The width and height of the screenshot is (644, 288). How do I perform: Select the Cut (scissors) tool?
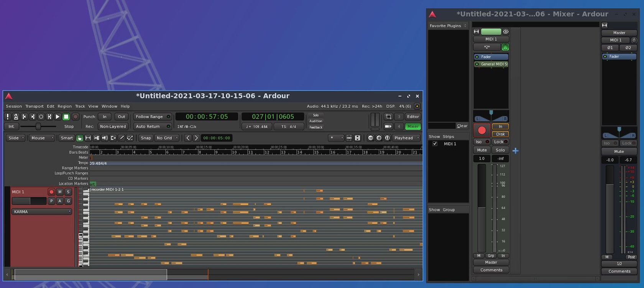coord(96,138)
